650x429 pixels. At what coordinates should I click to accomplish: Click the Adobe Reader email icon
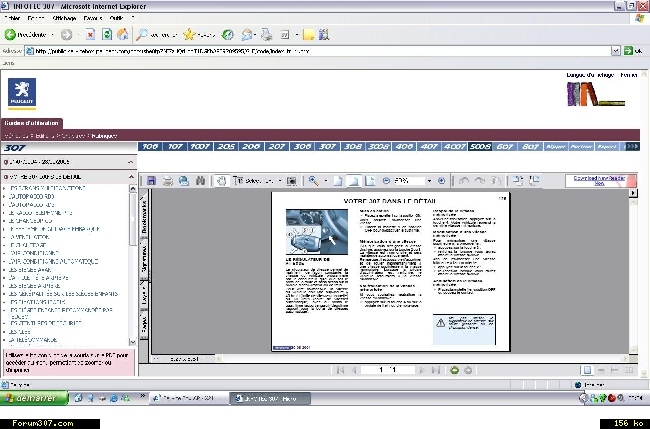(x=184, y=181)
